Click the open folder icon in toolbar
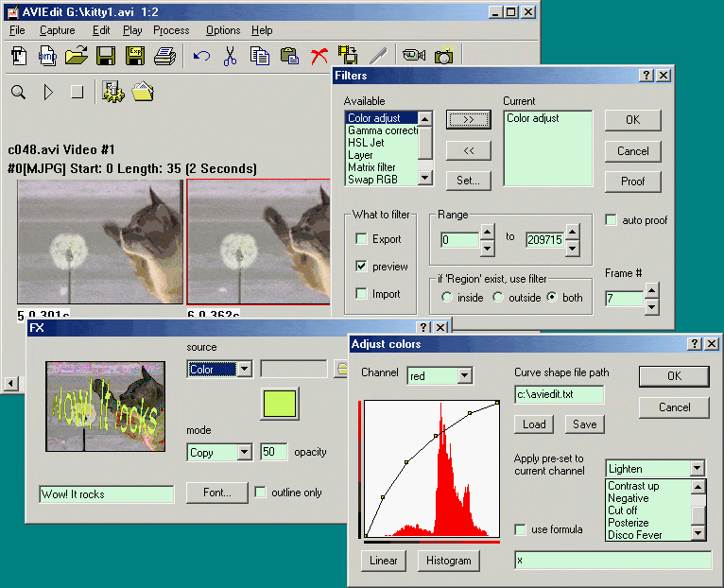This screenshot has width=724, height=588. 76,57
